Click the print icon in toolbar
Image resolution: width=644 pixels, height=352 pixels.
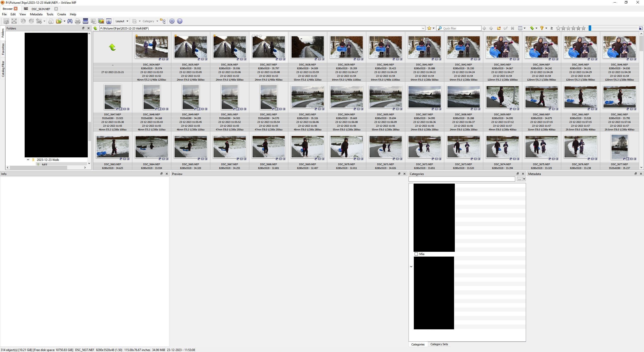78,21
